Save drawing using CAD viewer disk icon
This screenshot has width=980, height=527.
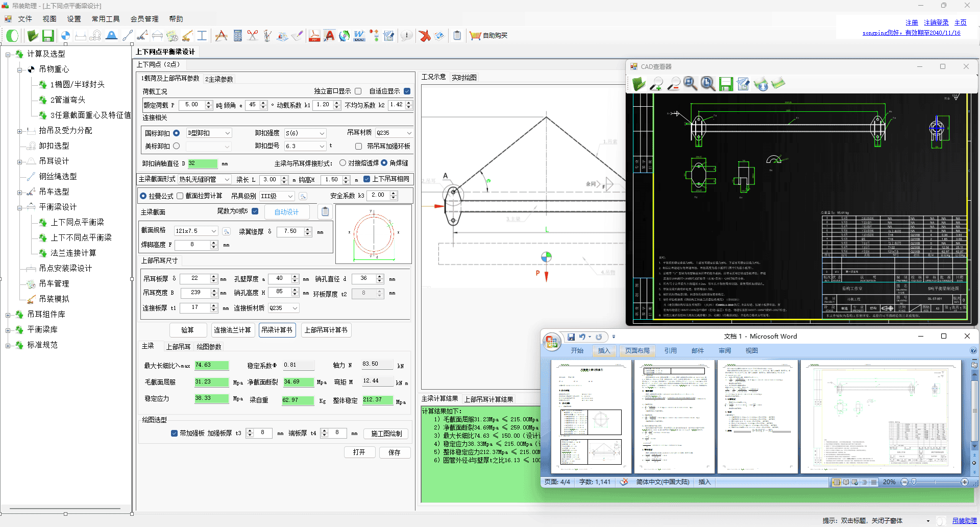click(x=726, y=84)
